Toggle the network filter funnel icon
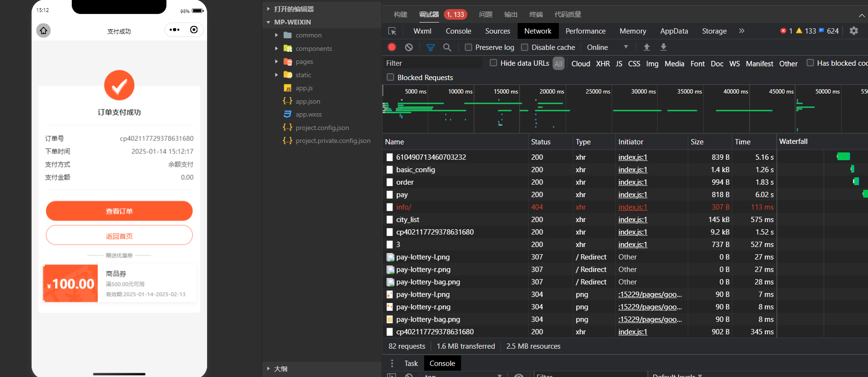This screenshot has width=868, height=377. [430, 47]
